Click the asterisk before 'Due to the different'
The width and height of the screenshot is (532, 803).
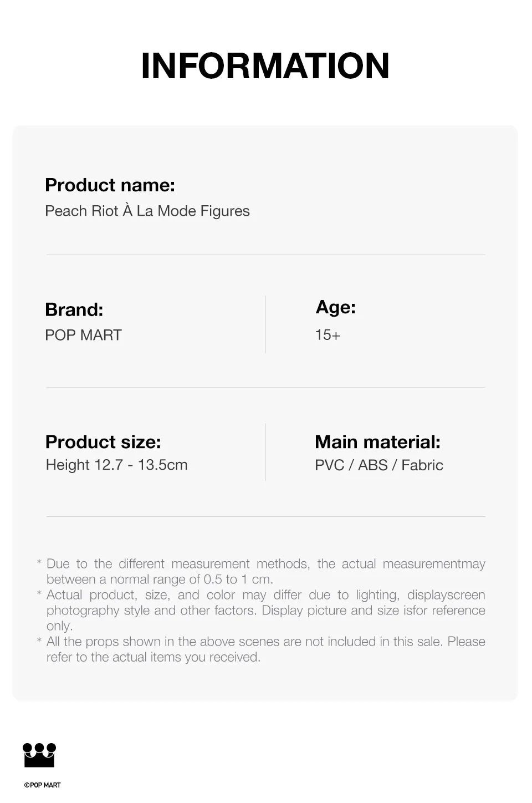coord(39,563)
